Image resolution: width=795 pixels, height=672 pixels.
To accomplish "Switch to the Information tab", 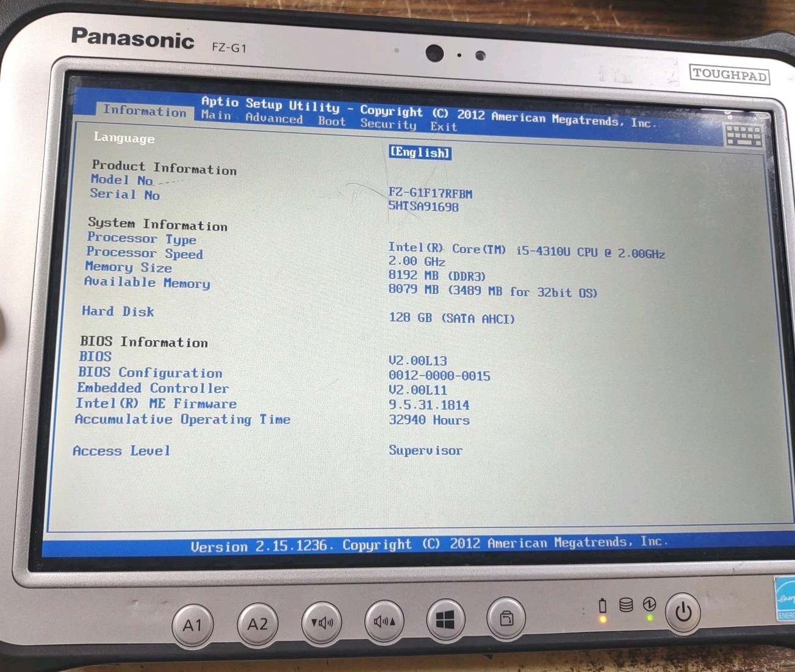I will point(145,111).
